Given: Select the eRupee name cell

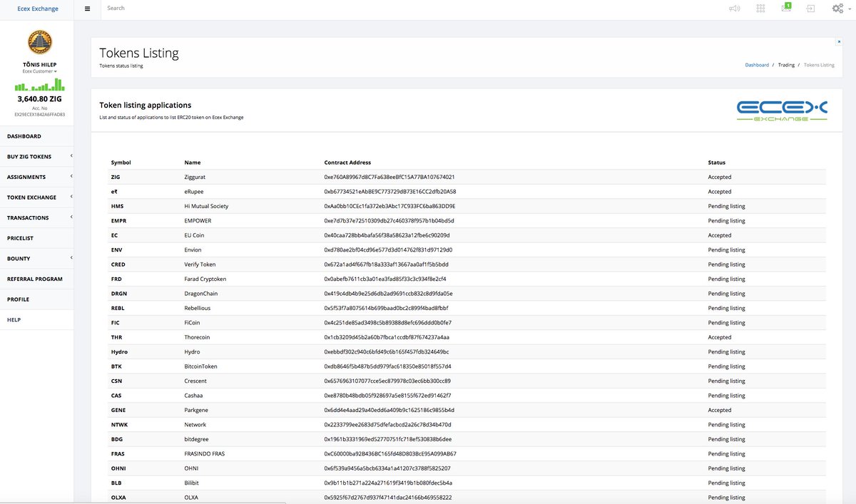Looking at the screenshot, I should (x=194, y=192).
